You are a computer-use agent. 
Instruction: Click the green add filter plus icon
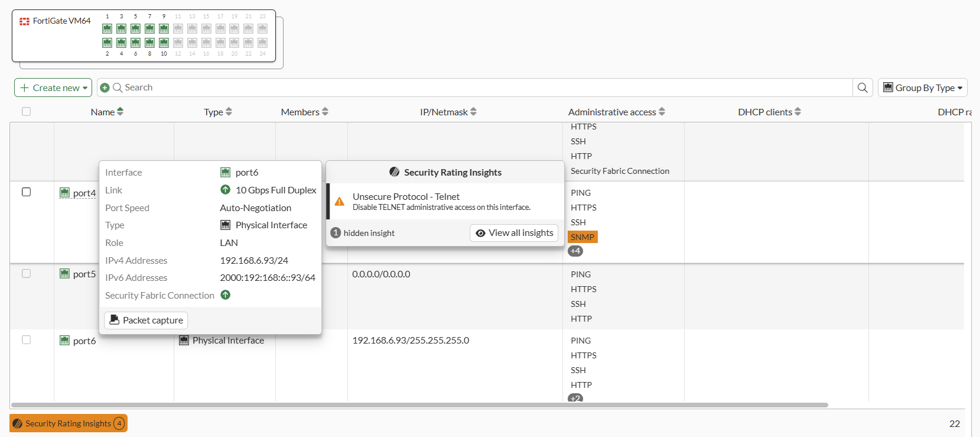tap(105, 88)
